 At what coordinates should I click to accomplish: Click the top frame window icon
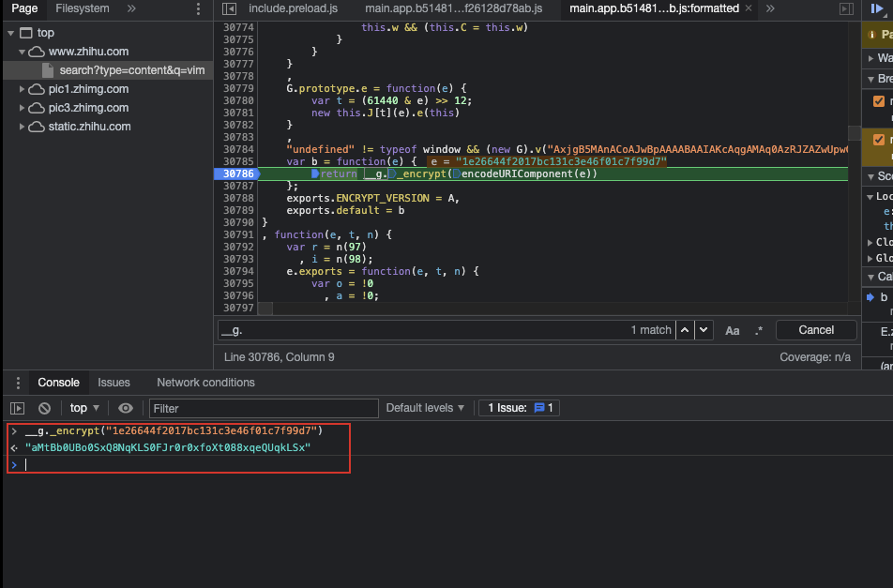25,33
